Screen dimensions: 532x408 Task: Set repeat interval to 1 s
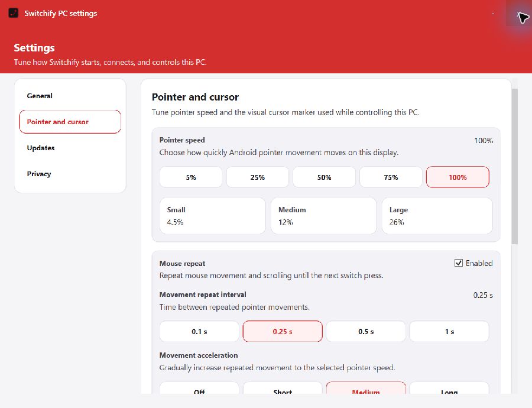click(x=450, y=331)
